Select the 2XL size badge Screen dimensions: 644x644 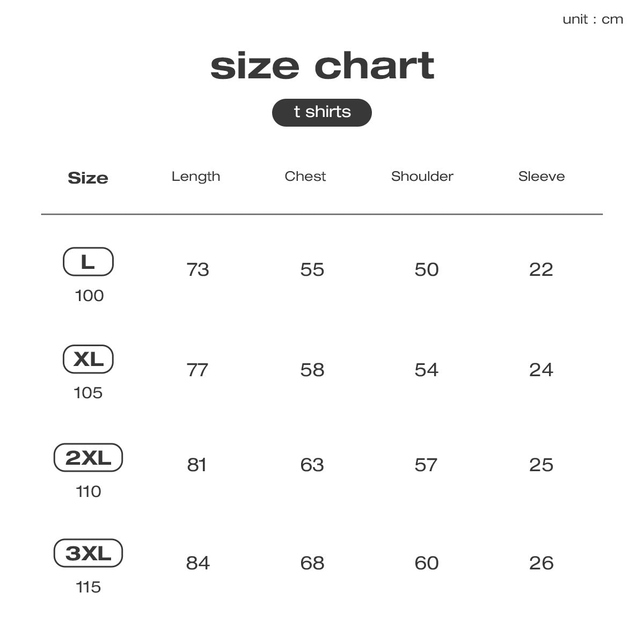pos(88,458)
